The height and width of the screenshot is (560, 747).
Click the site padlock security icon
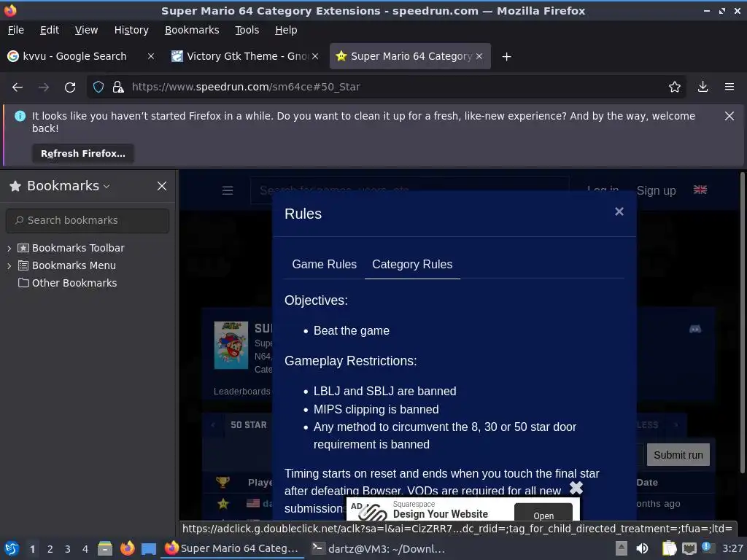coord(117,87)
